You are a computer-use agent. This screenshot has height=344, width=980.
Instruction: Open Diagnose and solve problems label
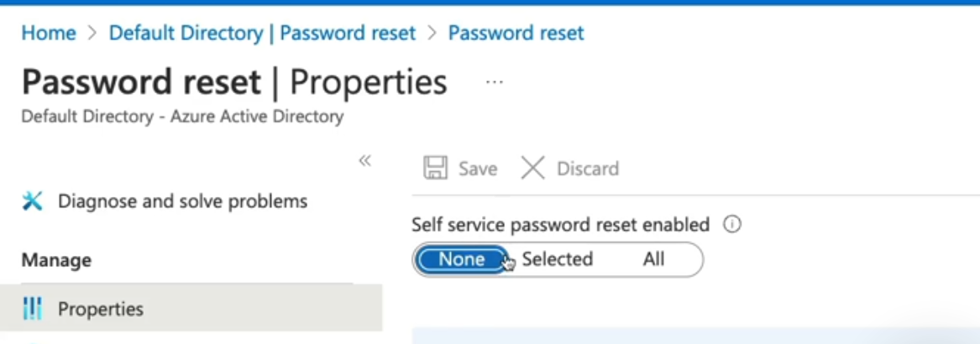pyautogui.click(x=182, y=201)
